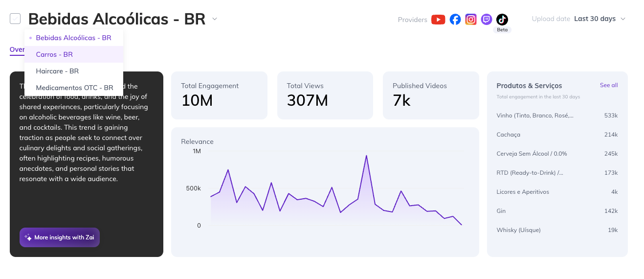Toggle the checkbox beside the page title
Screen dimensions: 644x279
[15, 19]
